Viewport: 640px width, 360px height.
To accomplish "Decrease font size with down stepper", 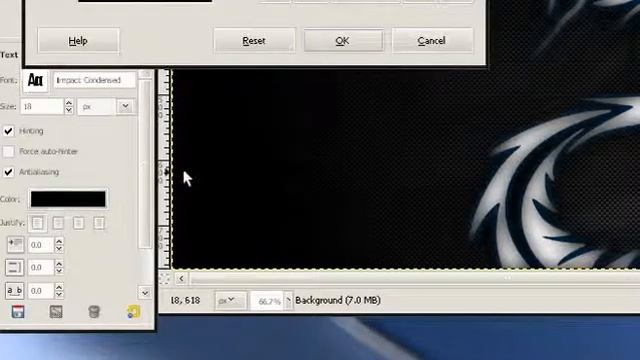I will 69,110.
